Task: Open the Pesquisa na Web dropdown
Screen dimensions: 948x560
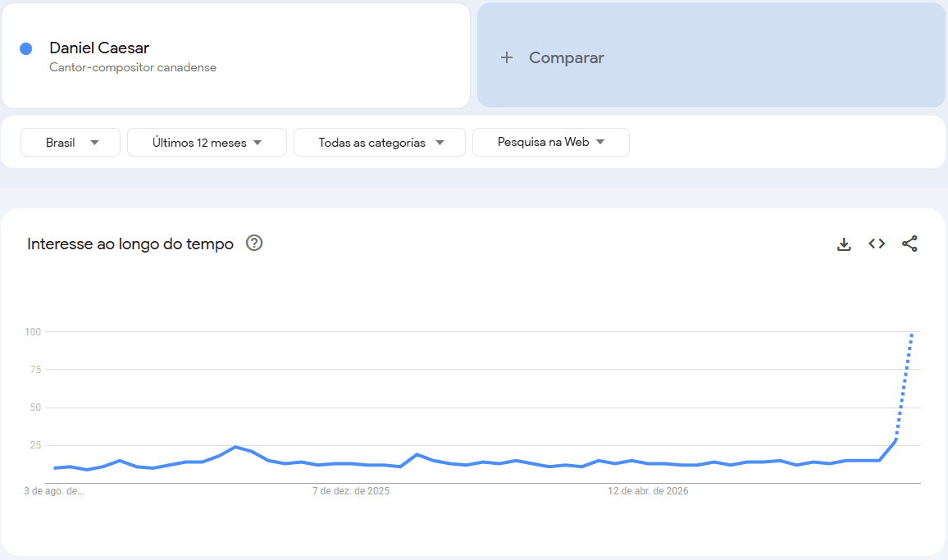Action: (551, 142)
